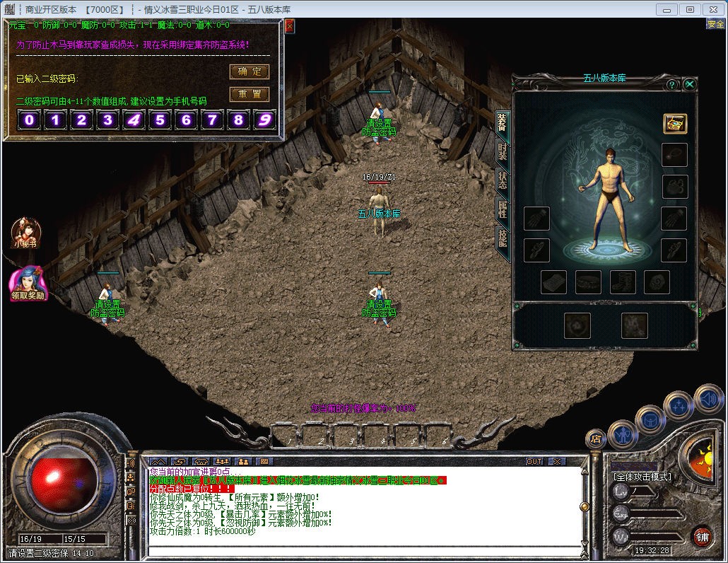Click digit 5 on password keypad
The width and height of the screenshot is (728, 563).
click(160, 120)
